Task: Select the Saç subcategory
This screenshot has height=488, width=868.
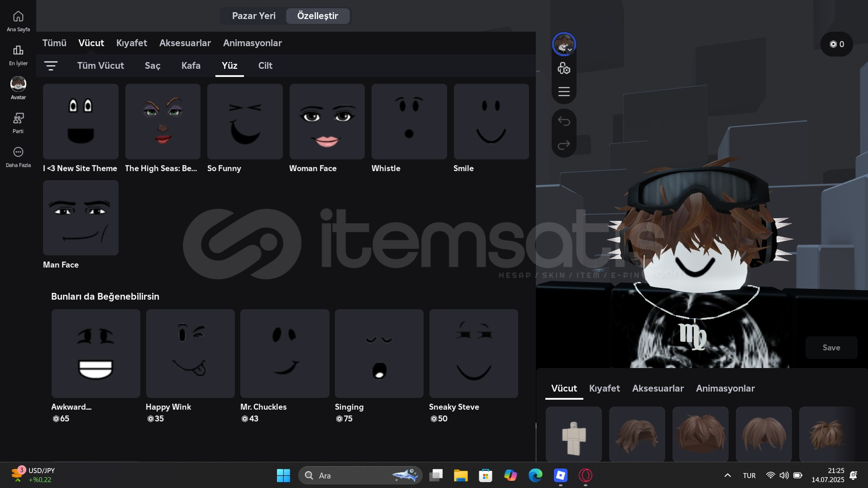Action: 153,66
